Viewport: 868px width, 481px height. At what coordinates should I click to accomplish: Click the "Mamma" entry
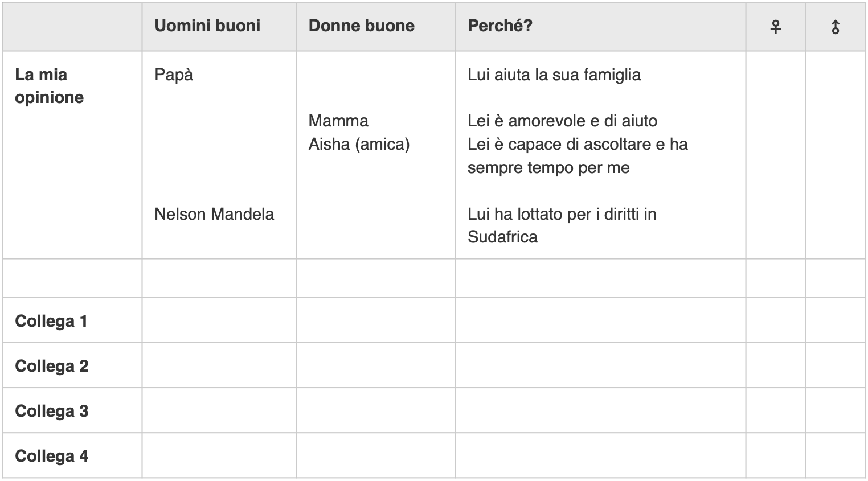338,121
